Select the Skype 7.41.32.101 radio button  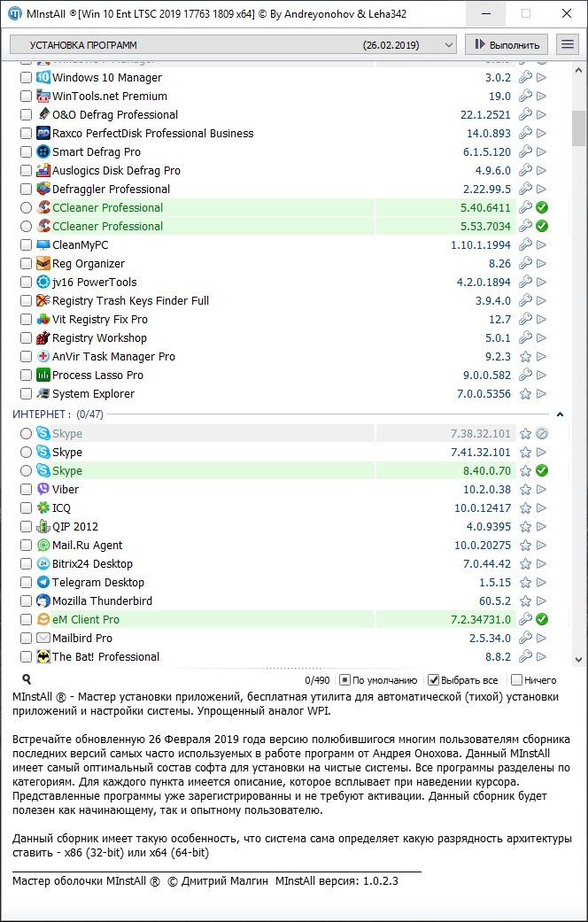point(26,453)
